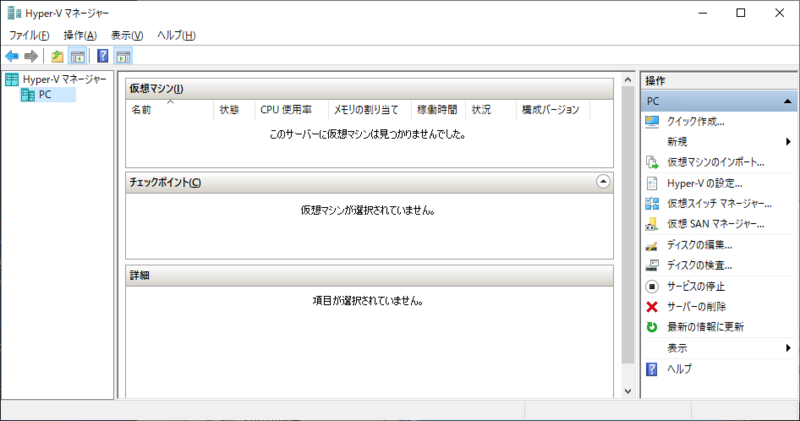Screen dimensions: 800x421
Task: Click the 詳細 section header
Action: tap(369, 276)
